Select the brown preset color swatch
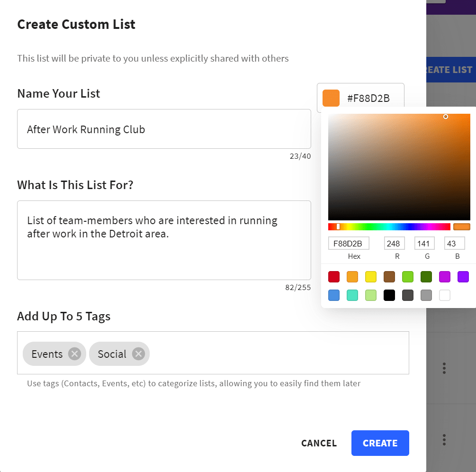This screenshot has height=472, width=476. click(x=389, y=277)
